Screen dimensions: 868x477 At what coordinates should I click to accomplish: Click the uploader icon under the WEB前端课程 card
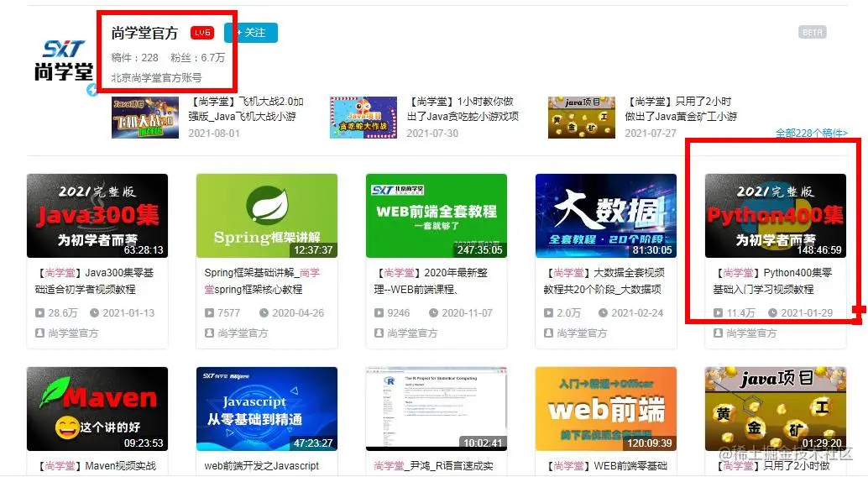tap(379, 333)
